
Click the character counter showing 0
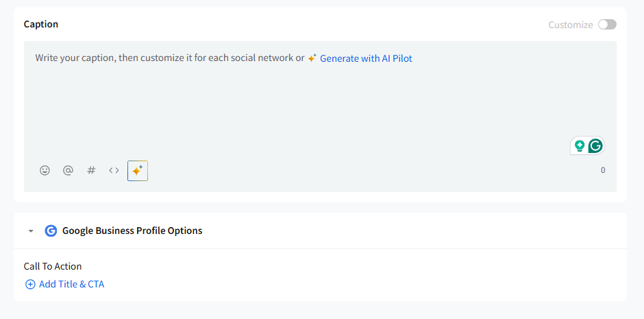603,170
